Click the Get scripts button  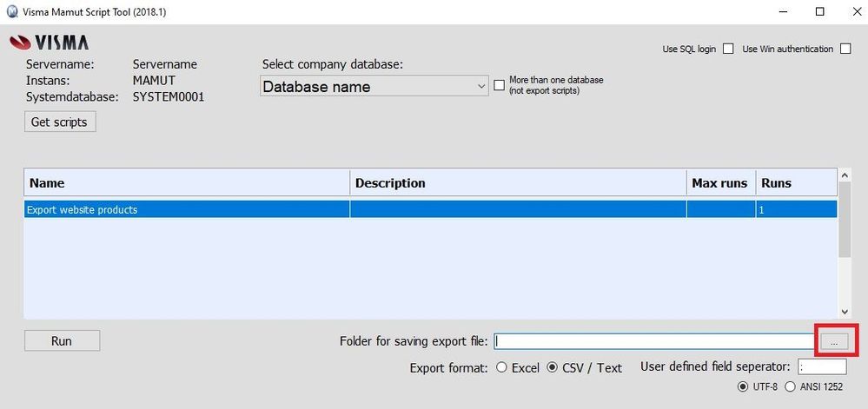click(60, 122)
